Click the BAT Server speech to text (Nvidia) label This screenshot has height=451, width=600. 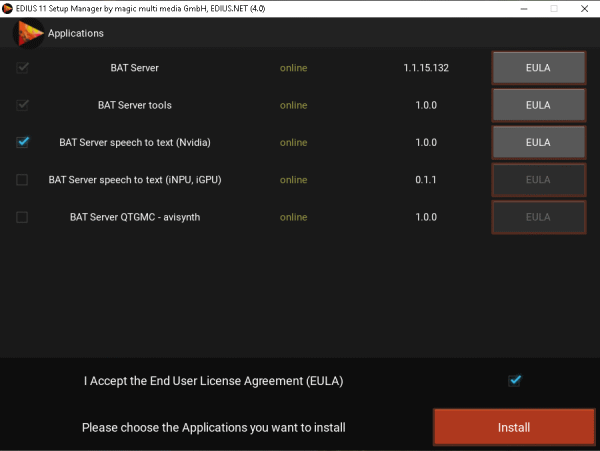pyautogui.click(x=135, y=142)
